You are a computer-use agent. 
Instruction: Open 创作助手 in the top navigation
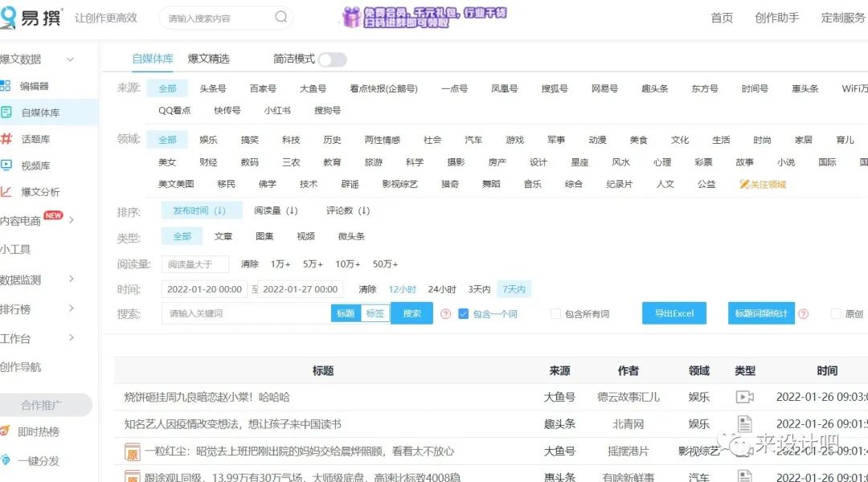point(776,18)
